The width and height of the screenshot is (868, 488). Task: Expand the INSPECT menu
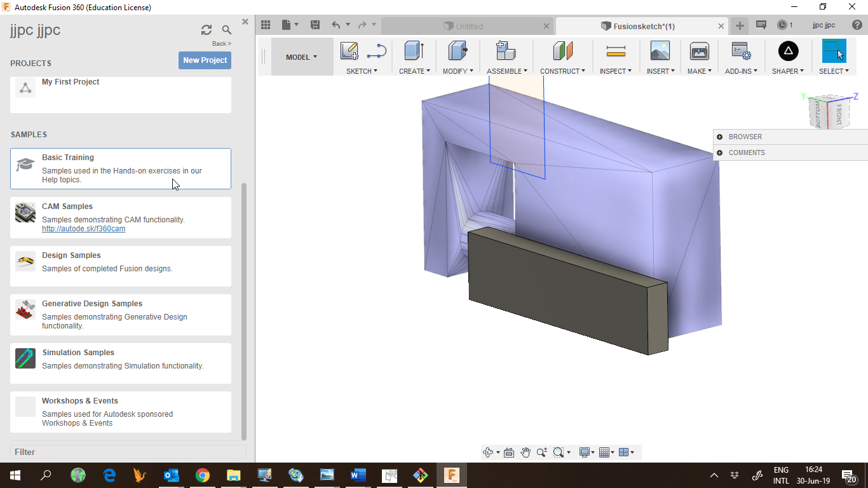point(616,71)
